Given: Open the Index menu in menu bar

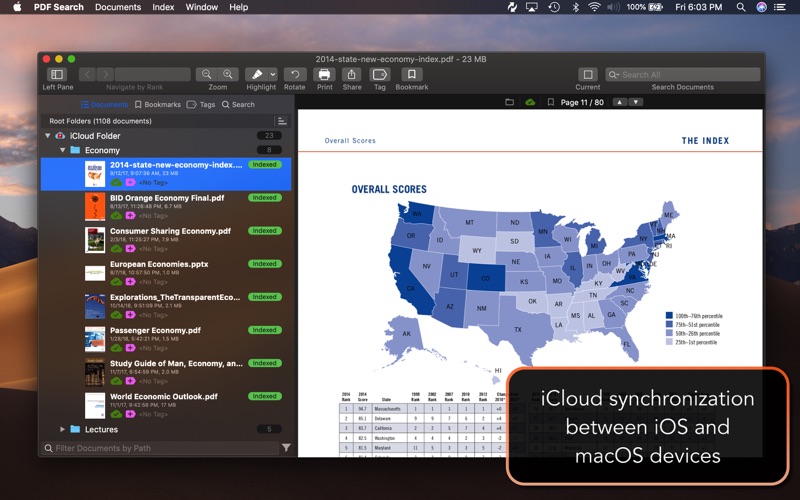Looking at the screenshot, I should click(x=163, y=7).
